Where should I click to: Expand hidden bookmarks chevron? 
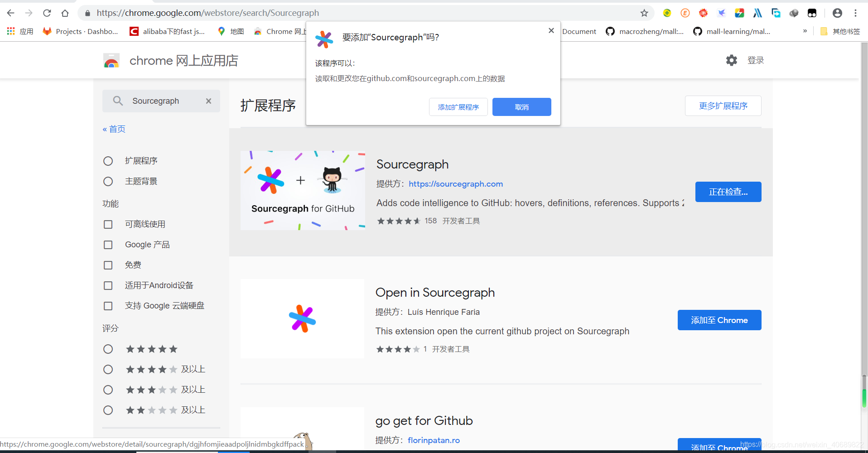pos(805,31)
